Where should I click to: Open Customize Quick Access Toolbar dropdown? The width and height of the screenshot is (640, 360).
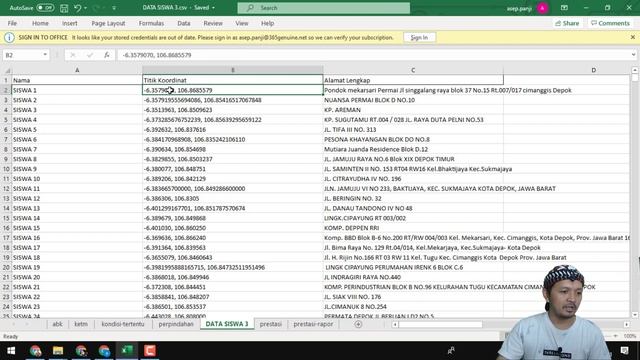pos(114,8)
